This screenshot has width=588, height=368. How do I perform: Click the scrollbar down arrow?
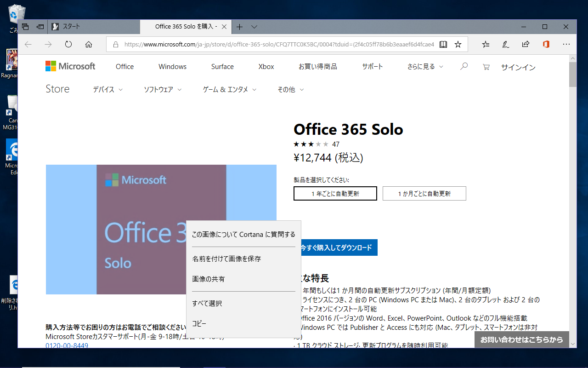click(573, 344)
